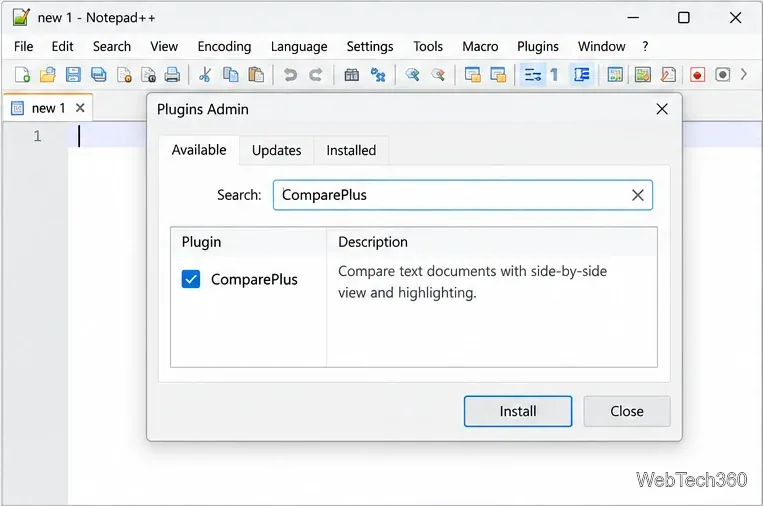Open the Window menu
This screenshot has width=763, height=506.
pos(601,46)
